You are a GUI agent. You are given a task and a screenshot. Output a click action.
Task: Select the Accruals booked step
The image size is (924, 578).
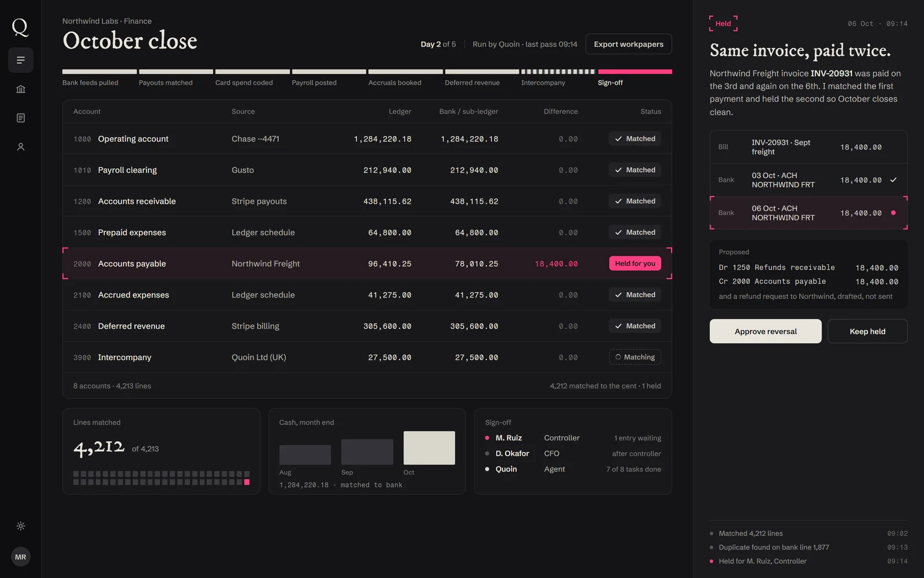tap(405, 77)
